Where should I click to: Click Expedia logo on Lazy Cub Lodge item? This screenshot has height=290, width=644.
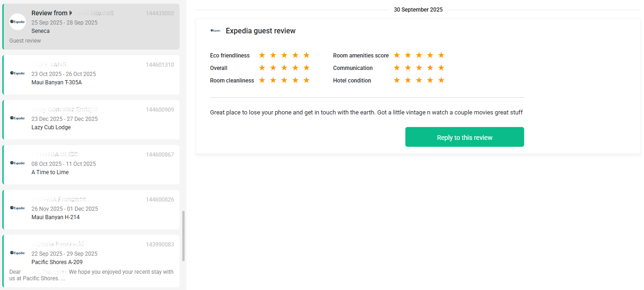(x=18, y=118)
